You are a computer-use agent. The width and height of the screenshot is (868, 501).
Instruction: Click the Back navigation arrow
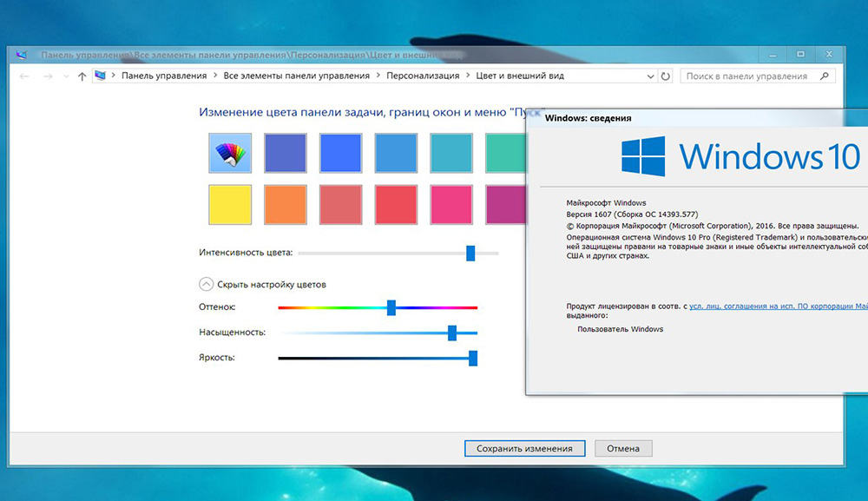coord(24,76)
